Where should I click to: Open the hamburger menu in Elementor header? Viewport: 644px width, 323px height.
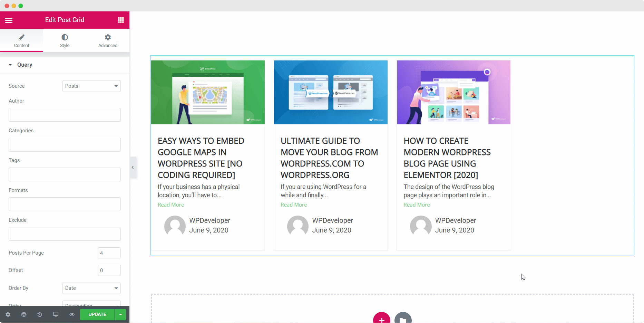(9, 20)
